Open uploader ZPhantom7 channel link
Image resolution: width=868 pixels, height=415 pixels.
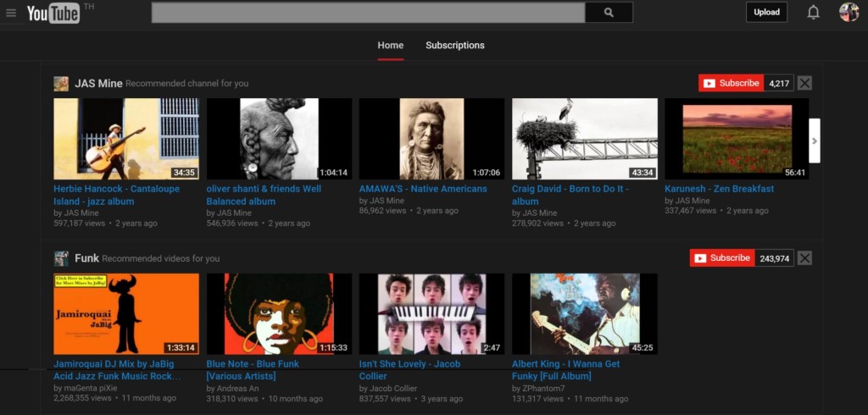click(543, 388)
